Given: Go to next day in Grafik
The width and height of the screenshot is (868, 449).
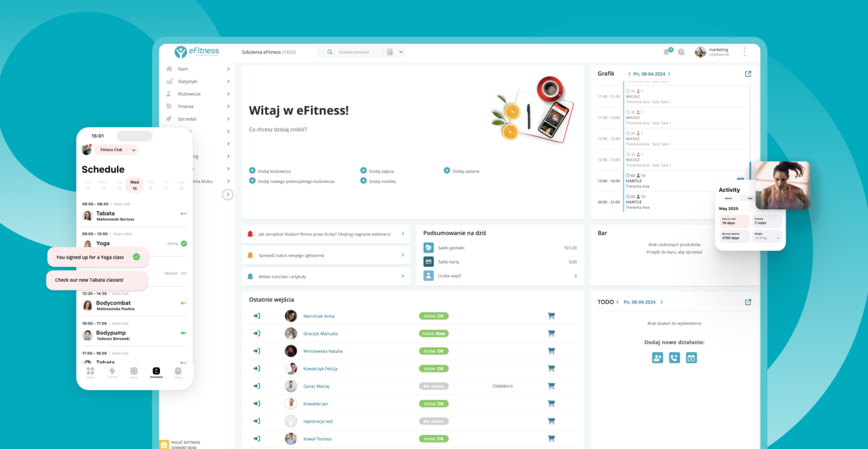Looking at the screenshot, I should (x=669, y=74).
